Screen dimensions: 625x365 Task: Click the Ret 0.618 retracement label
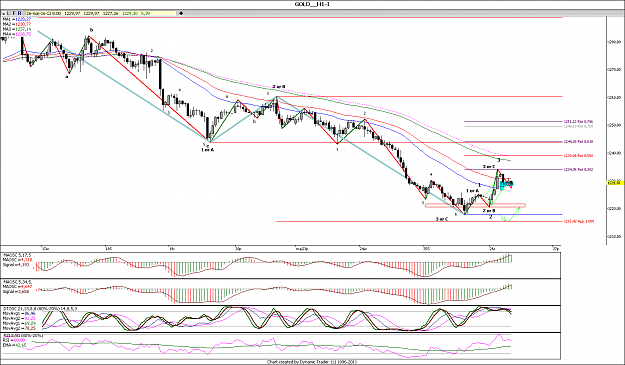tap(578, 141)
